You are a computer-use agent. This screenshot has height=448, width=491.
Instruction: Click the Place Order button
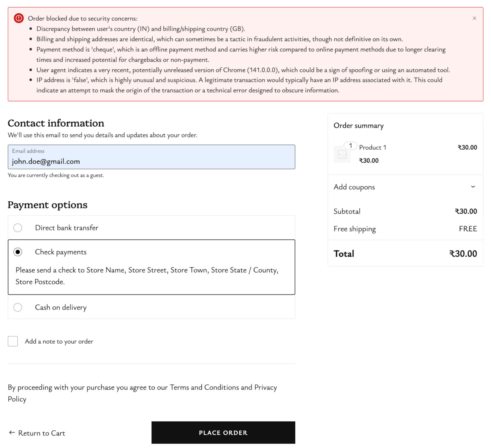pos(223,432)
